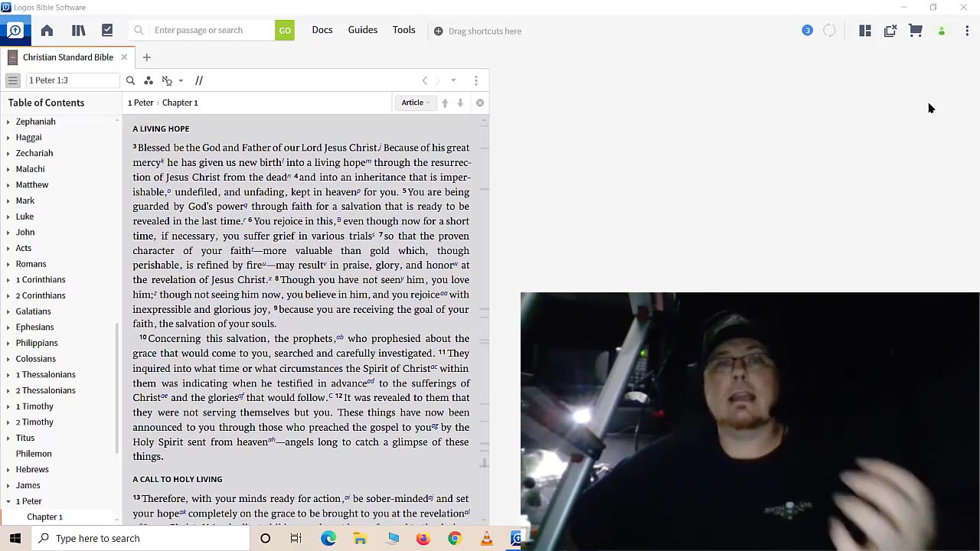Go forward in panel history
Viewport: 980px width, 551px height.
438,80
